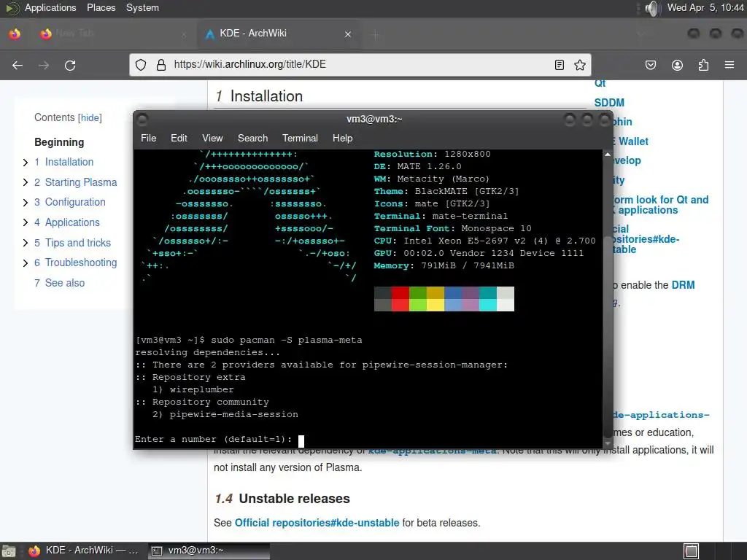Expand the Configuration contents section
Viewport: 747px width, 560px height.
tap(26, 203)
